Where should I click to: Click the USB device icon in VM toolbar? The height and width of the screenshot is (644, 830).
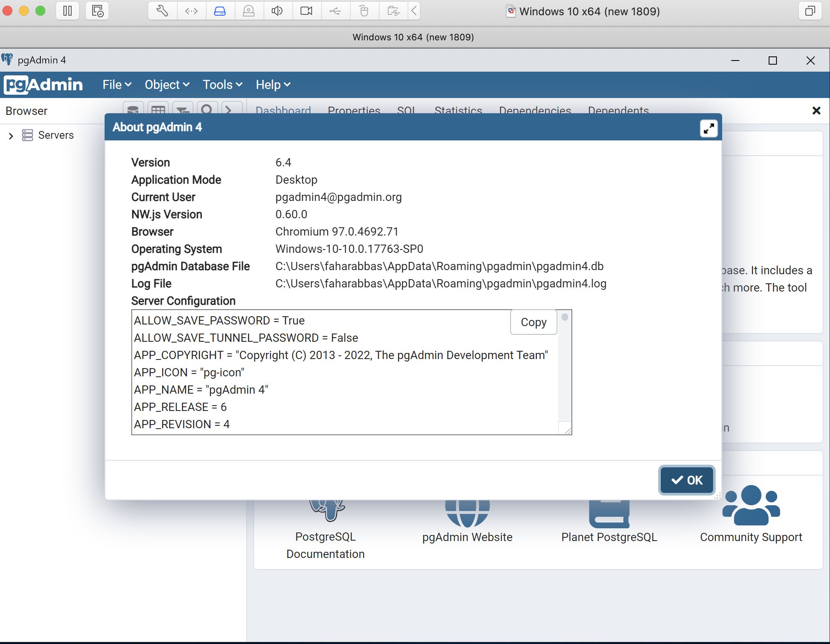335,11
